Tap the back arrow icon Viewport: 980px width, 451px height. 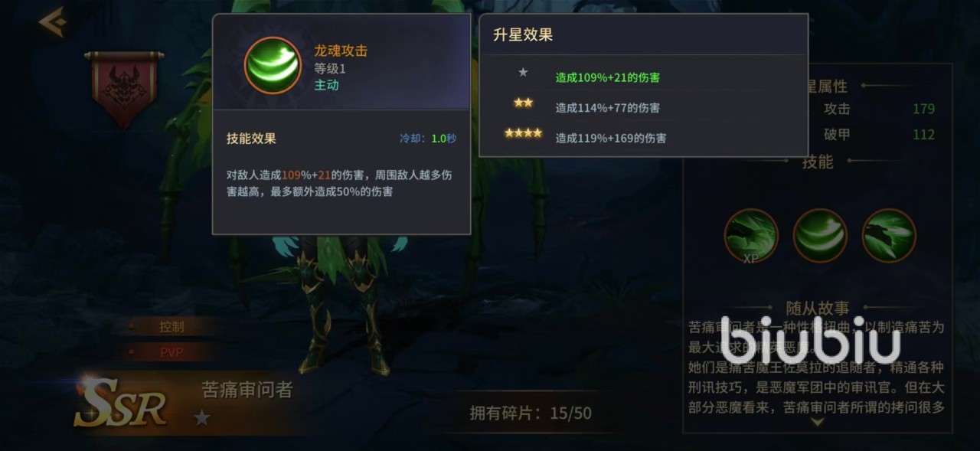click(x=53, y=21)
